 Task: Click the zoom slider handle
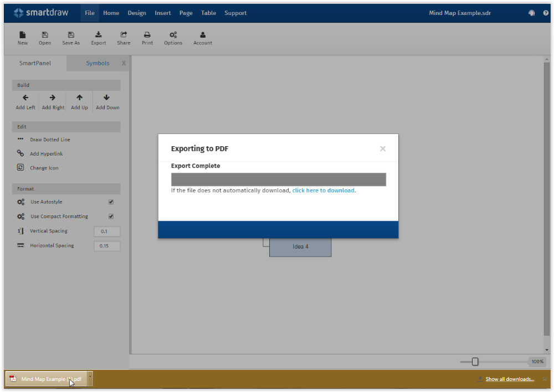[475, 362]
